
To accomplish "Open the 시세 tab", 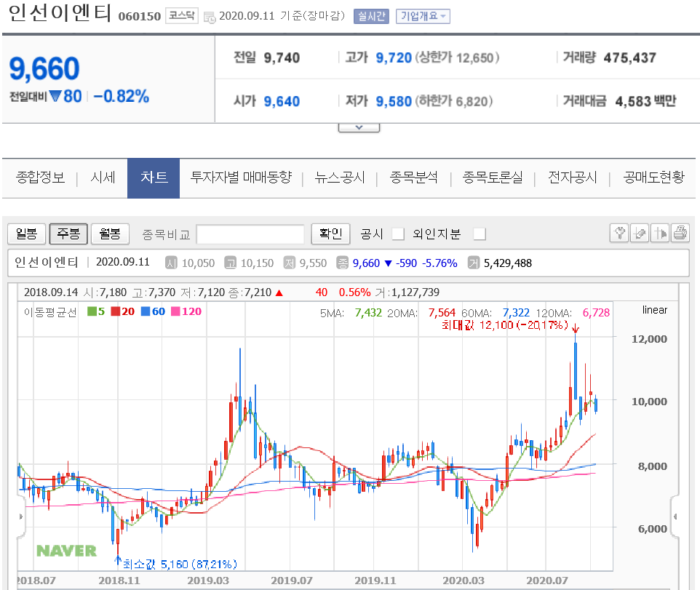I will pos(103,178).
